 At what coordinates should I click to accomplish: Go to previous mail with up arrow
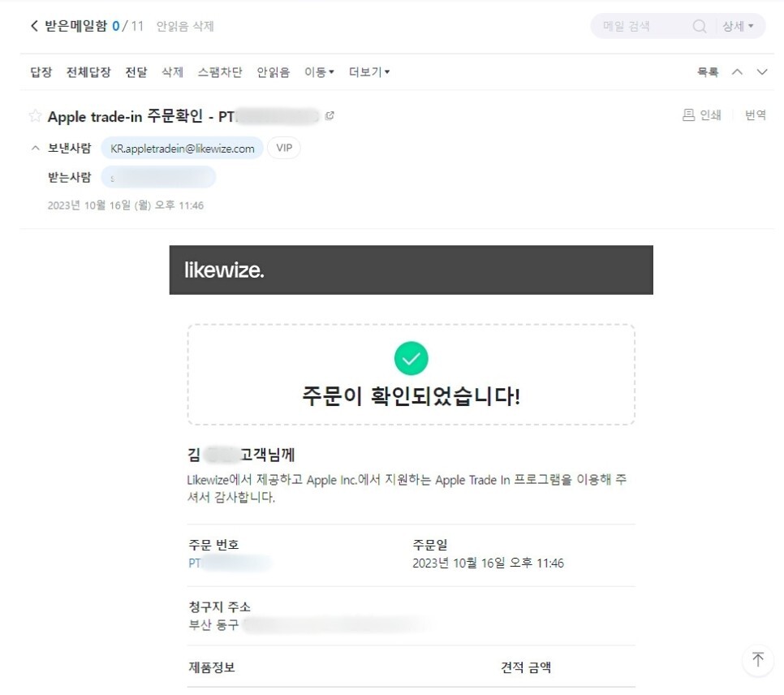coord(737,72)
